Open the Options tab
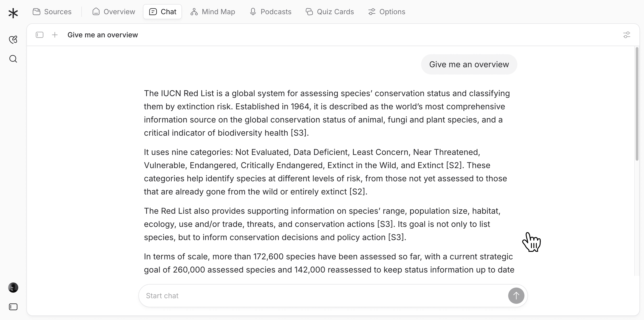644x320 pixels. coord(387,12)
